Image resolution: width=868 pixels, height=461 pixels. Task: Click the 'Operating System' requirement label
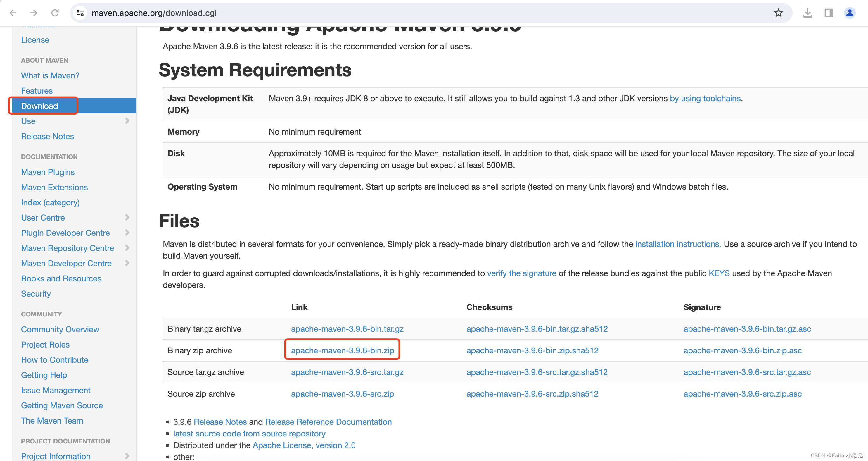pos(202,187)
